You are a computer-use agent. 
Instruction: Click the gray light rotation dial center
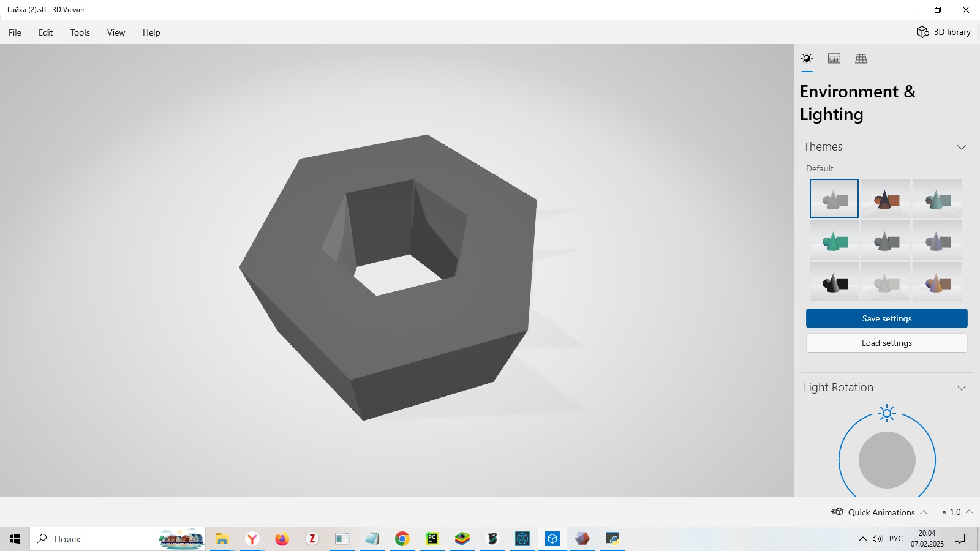[x=887, y=460]
